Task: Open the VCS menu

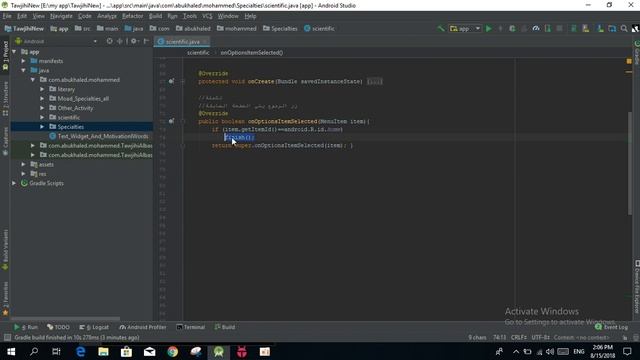Action: click(x=207, y=16)
